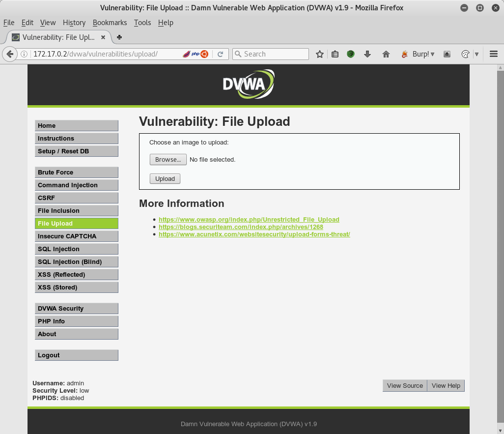Click the View Source button
This screenshot has height=434, width=504.
click(405, 385)
